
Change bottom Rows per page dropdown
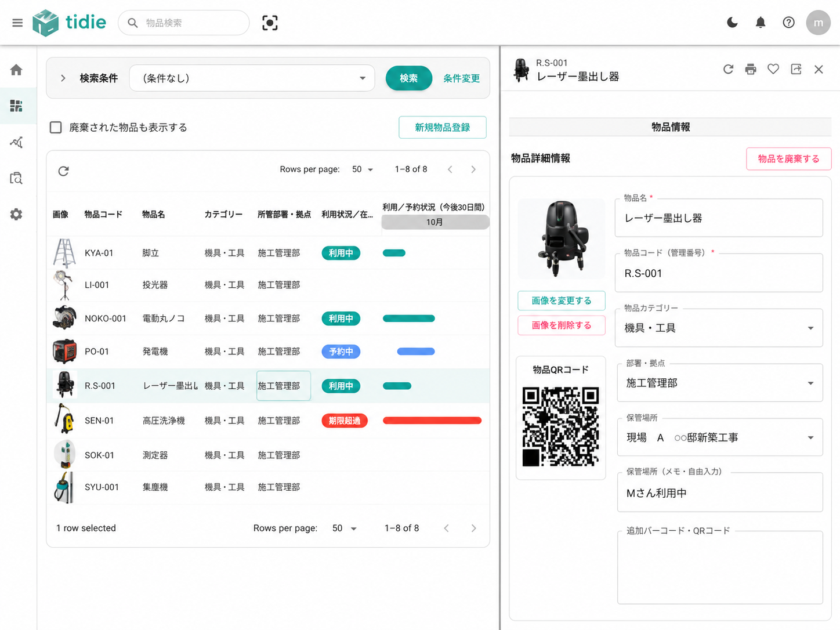[344, 528]
